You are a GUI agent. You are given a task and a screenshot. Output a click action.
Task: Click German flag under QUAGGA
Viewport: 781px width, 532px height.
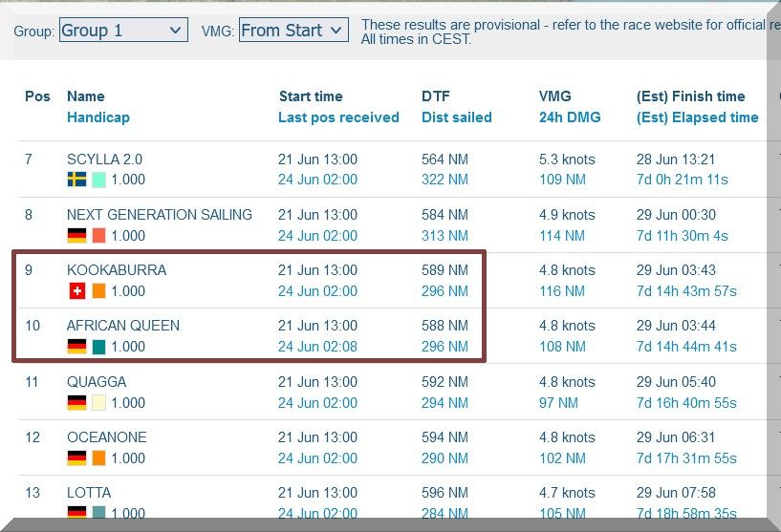pos(76,403)
